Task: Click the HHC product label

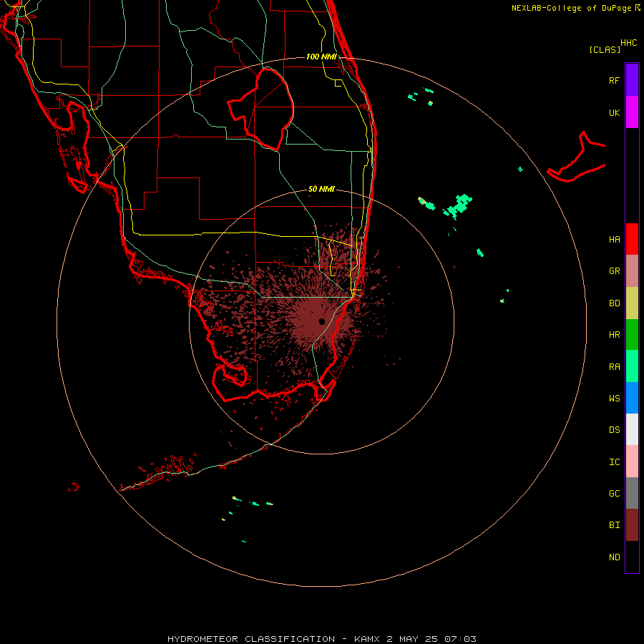Action: [628, 43]
